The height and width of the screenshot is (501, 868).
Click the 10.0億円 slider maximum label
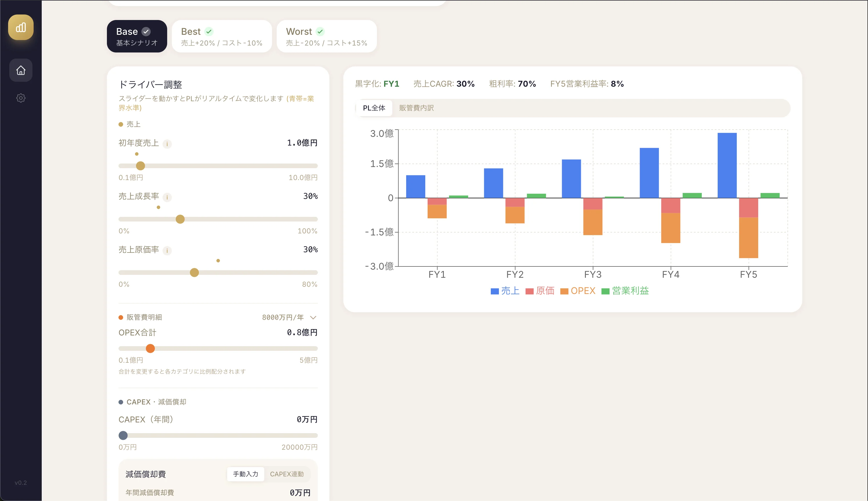click(303, 177)
